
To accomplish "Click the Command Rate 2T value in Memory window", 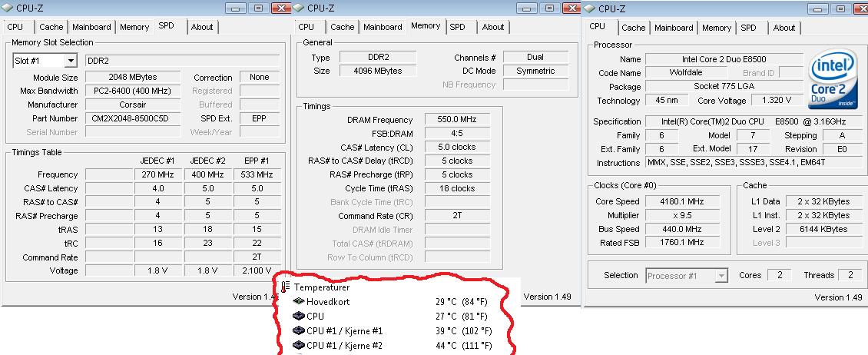I will point(457,216).
